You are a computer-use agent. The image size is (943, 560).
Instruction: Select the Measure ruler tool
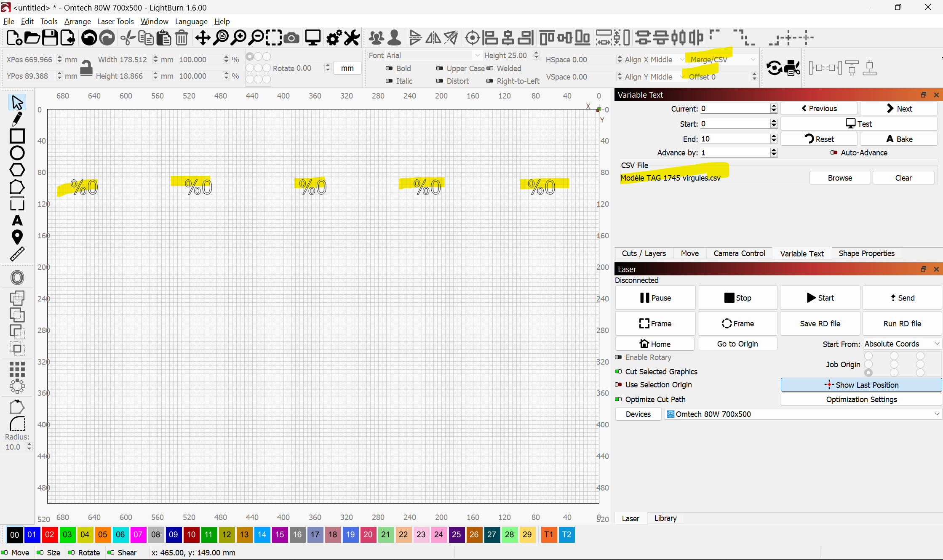pos(17,254)
